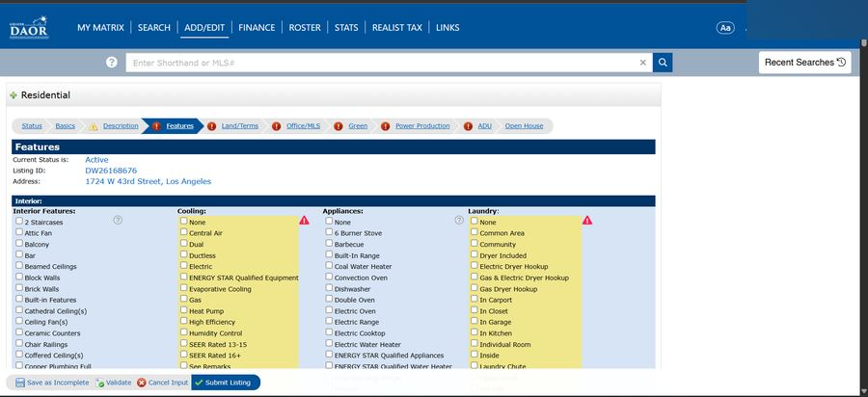Open Interior Features help question mark

click(x=118, y=220)
